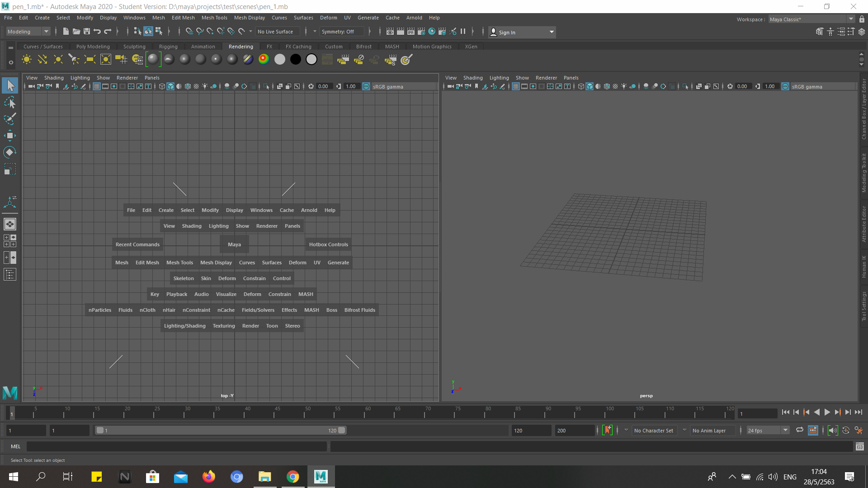Screen dimensions: 868x488
Task: Toggle the cached playback button
Action: 812,431
